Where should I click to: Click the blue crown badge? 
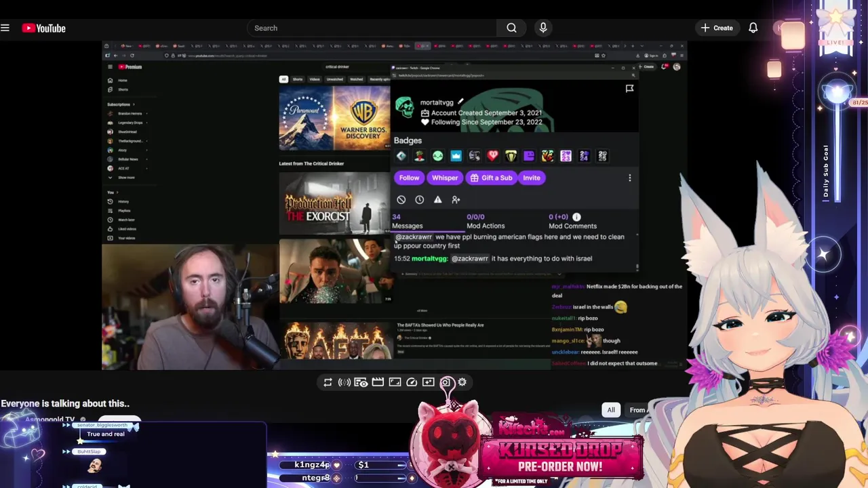pyautogui.click(x=456, y=157)
